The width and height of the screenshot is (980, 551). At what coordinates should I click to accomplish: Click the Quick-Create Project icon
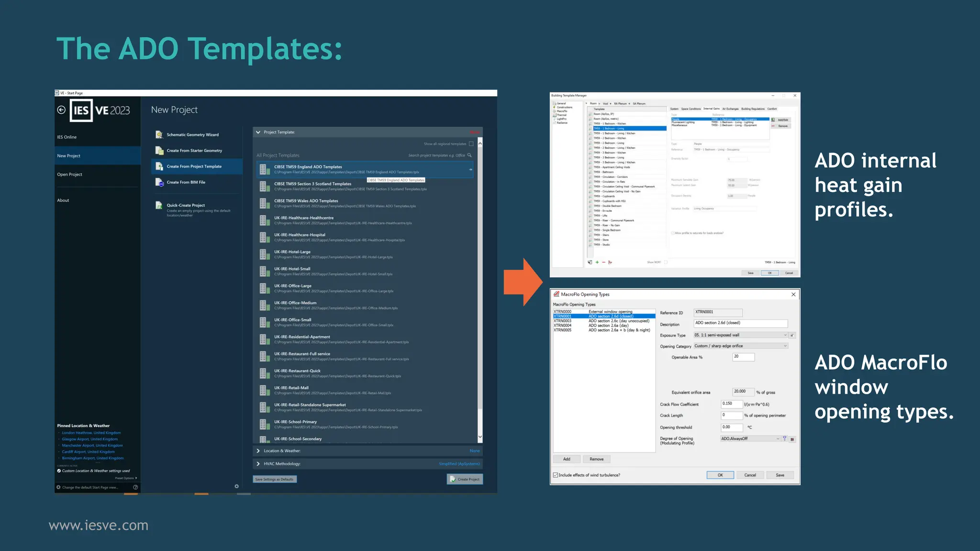(x=159, y=206)
